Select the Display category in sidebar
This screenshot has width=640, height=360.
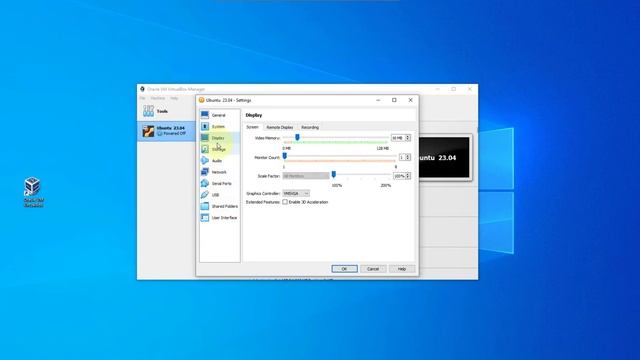click(x=219, y=138)
